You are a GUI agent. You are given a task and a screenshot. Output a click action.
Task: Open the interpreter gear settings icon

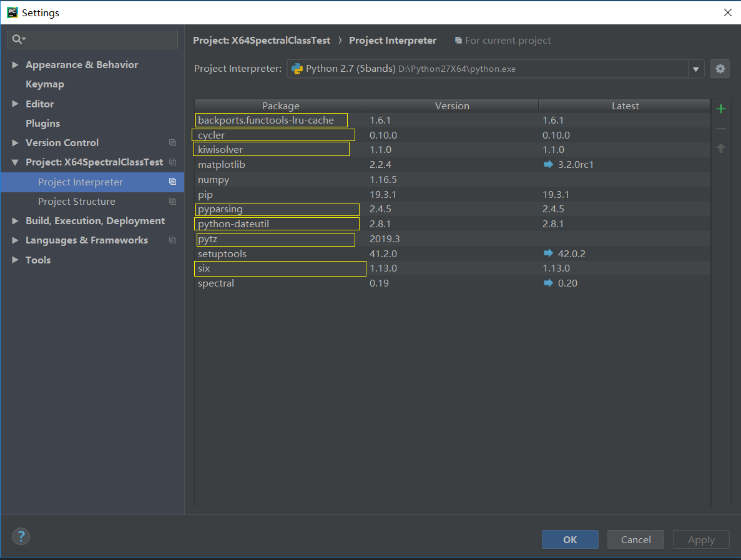tap(720, 69)
